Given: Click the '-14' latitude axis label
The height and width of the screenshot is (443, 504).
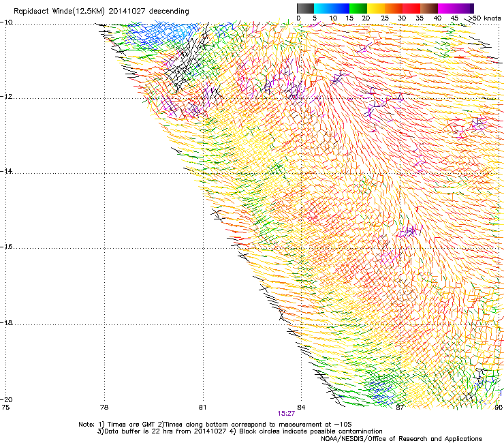Looking at the screenshot, I should [6, 171].
